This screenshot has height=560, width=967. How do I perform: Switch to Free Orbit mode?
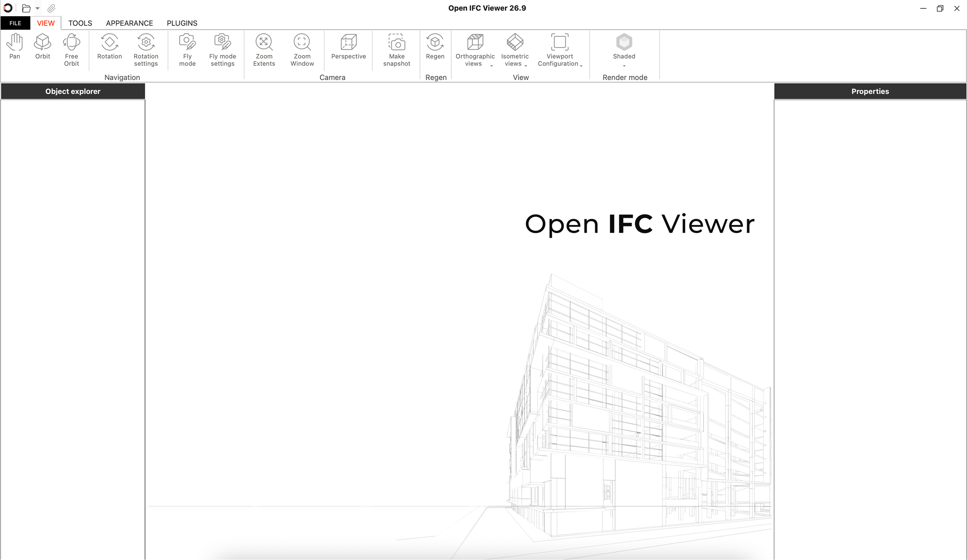click(71, 50)
